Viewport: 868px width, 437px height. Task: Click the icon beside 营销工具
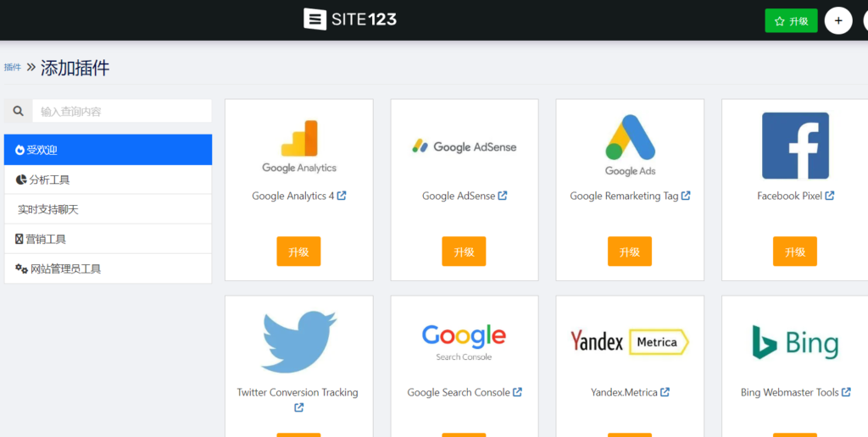click(19, 239)
